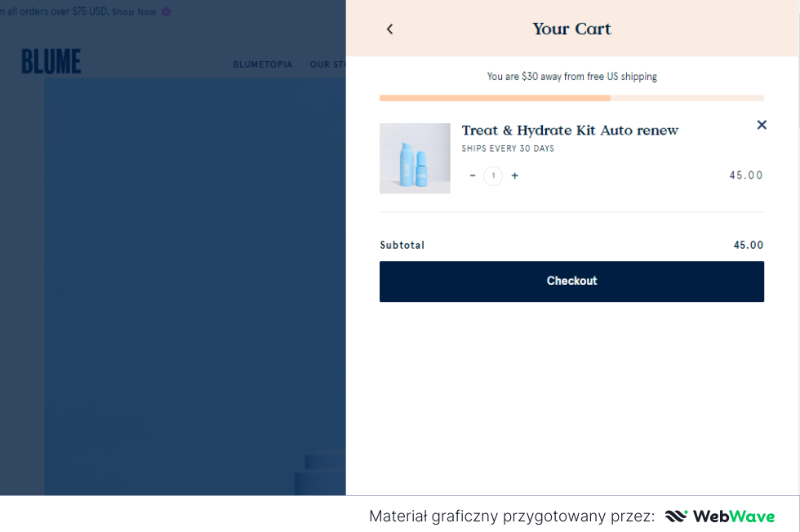Increase quantity with the plus button
800x532 pixels.
pyautogui.click(x=514, y=175)
